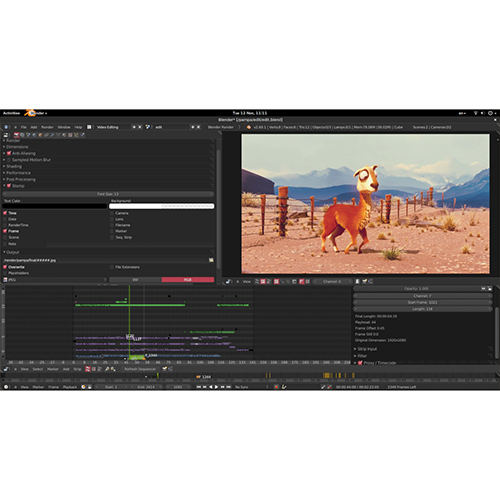Open the Window menu

tap(64, 127)
